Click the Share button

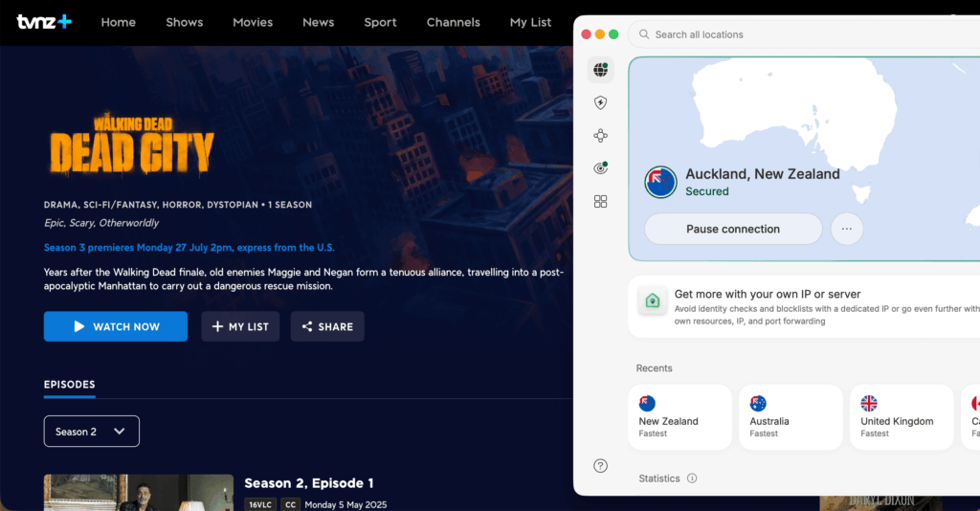pyautogui.click(x=327, y=326)
